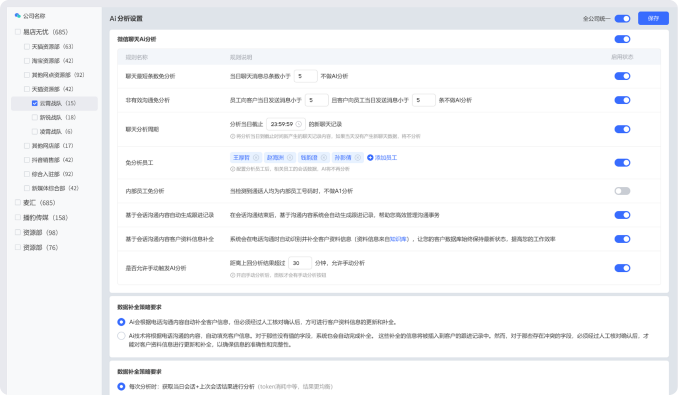
Task: Click the 30 分钟 input field
Action: pos(300,263)
